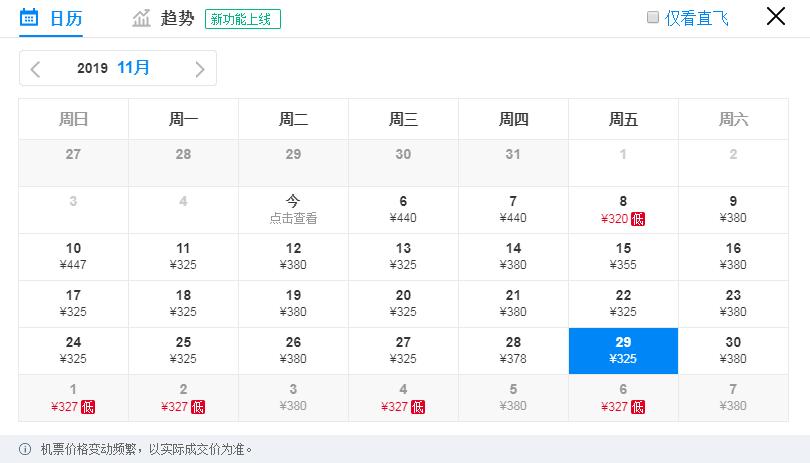Pick November 20 at ¥325
The width and height of the screenshot is (810, 463).
403,304
